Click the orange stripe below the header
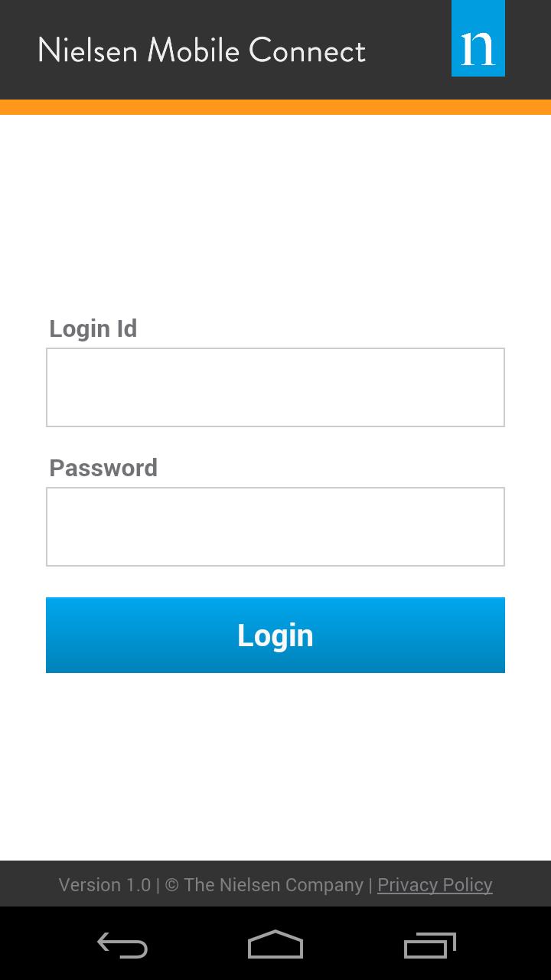This screenshot has height=980, width=551. 275,107
